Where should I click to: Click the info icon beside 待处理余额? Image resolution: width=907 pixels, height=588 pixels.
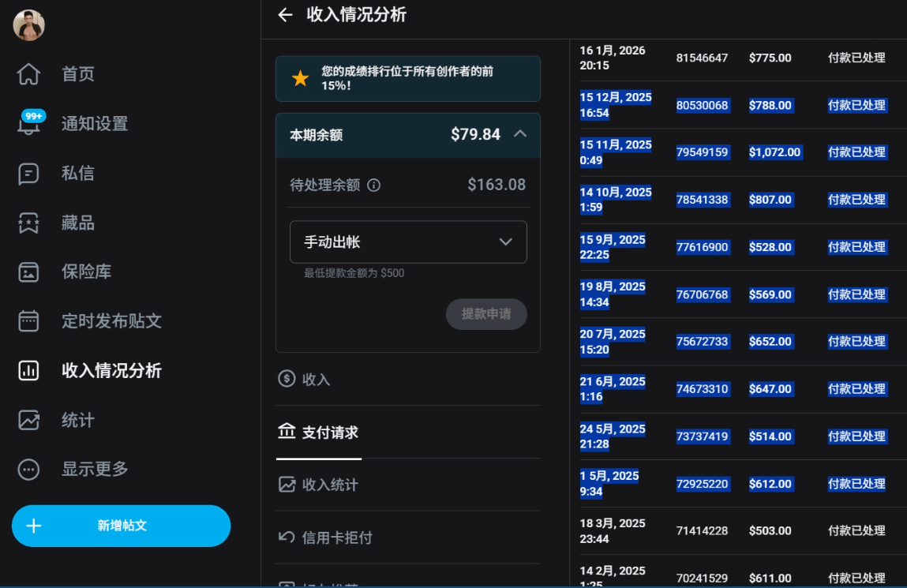373,185
